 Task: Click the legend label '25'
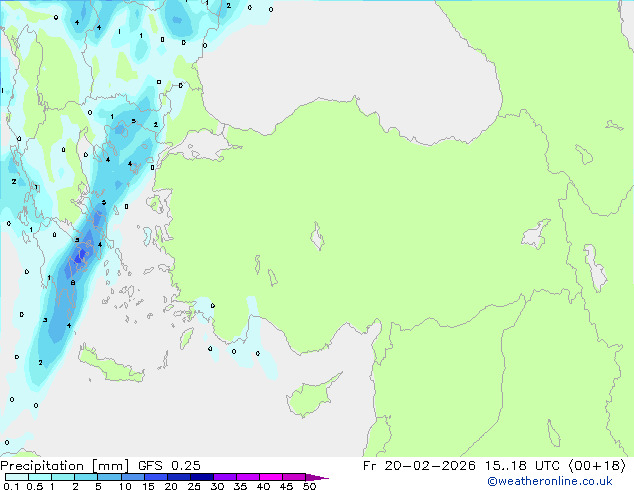(194, 486)
